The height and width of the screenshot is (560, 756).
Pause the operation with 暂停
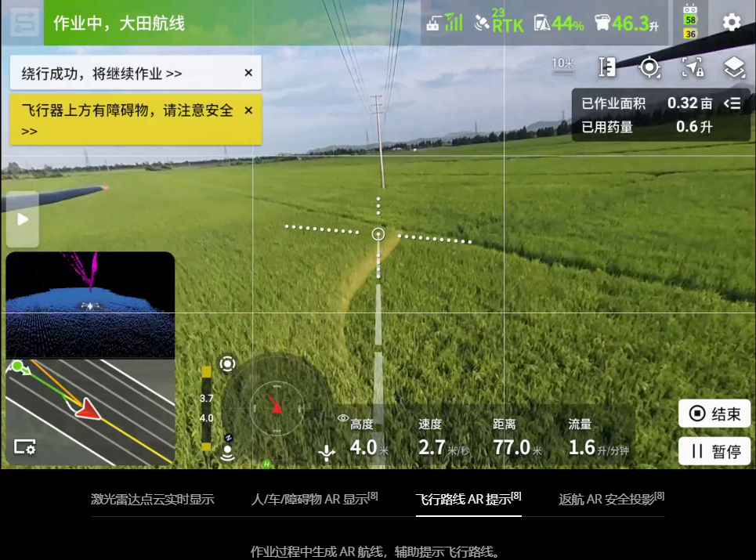pyautogui.click(x=714, y=451)
